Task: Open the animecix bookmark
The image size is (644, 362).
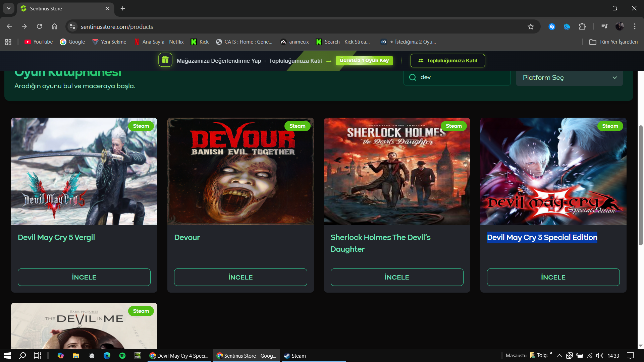Action: [x=294, y=42]
